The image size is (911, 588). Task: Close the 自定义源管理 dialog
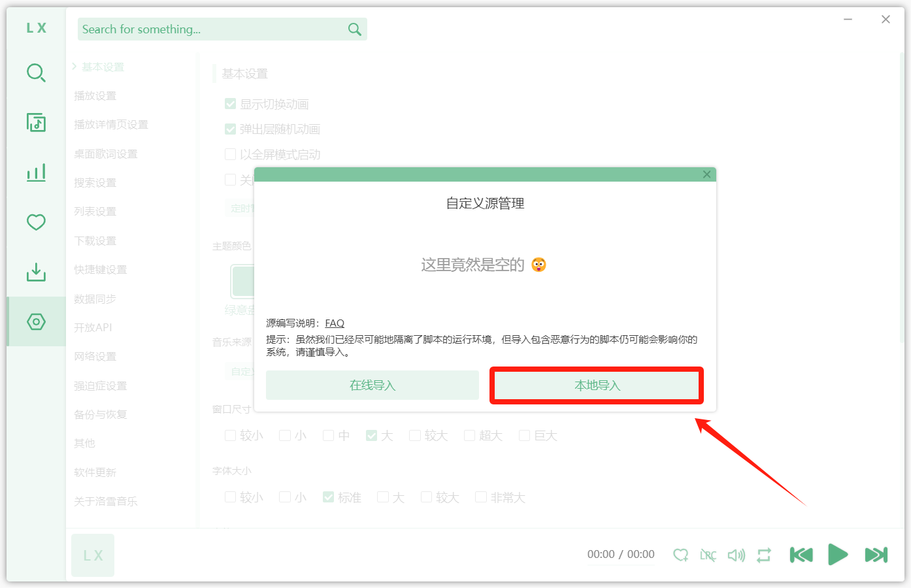coord(706,174)
